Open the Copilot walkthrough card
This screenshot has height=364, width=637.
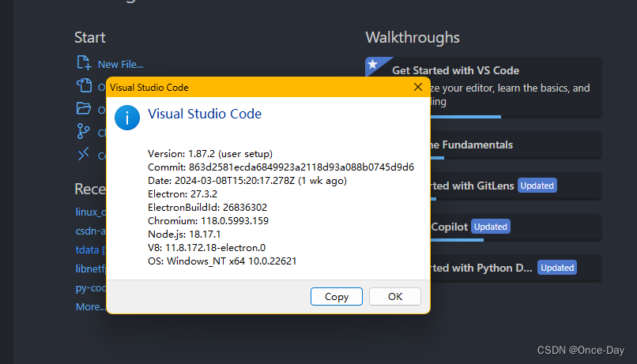point(516,227)
